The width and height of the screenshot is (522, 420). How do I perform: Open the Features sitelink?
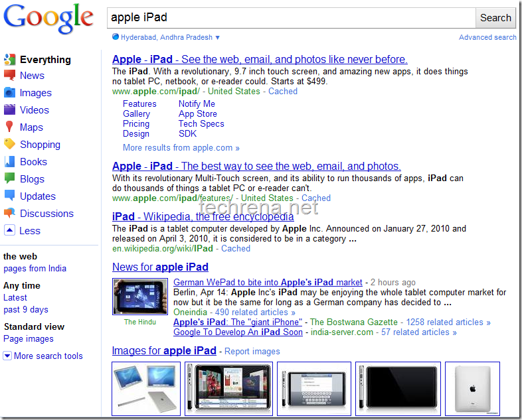pos(139,104)
